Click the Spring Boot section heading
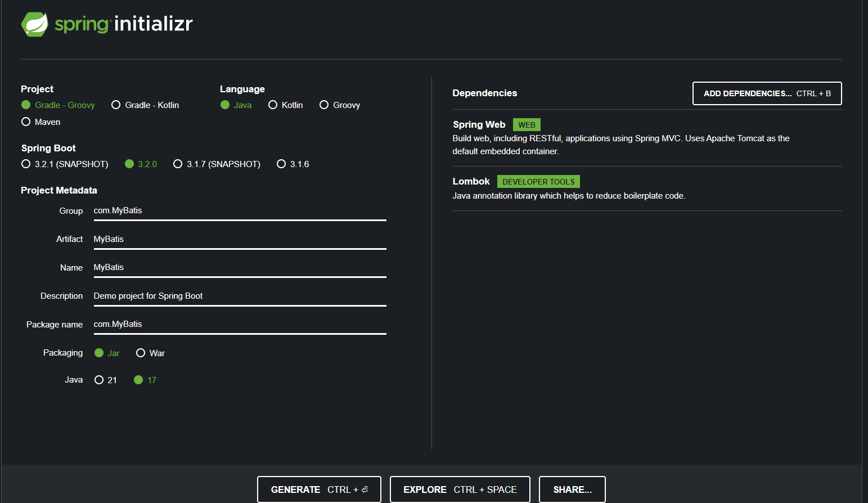The image size is (868, 503). (x=48, y=149)
